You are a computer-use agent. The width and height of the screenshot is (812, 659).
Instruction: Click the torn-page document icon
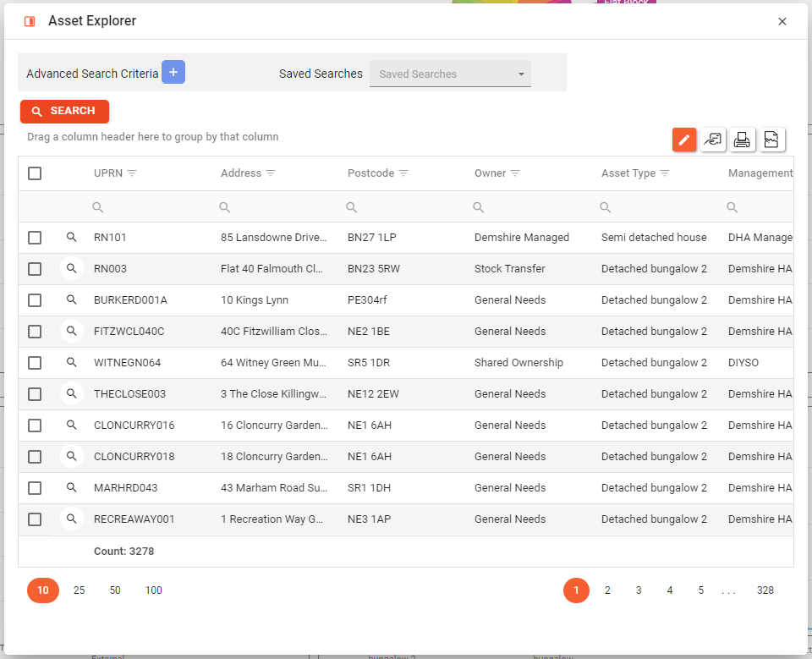771,140
